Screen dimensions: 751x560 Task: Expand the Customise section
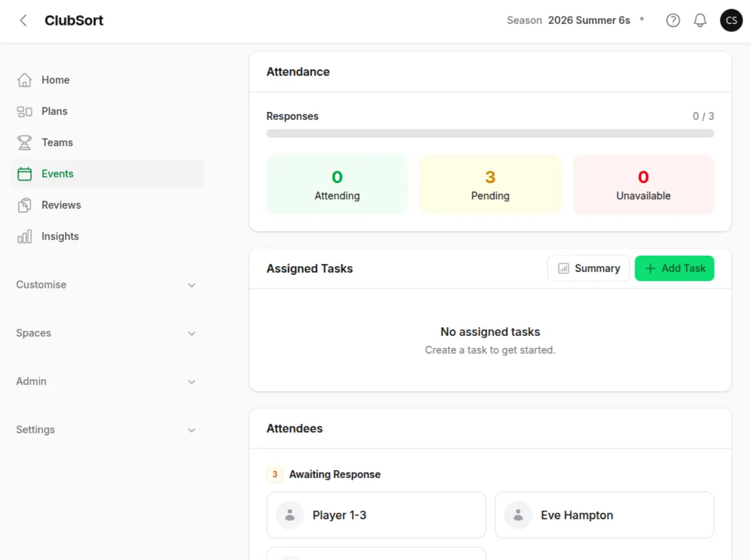pos(107,285)
